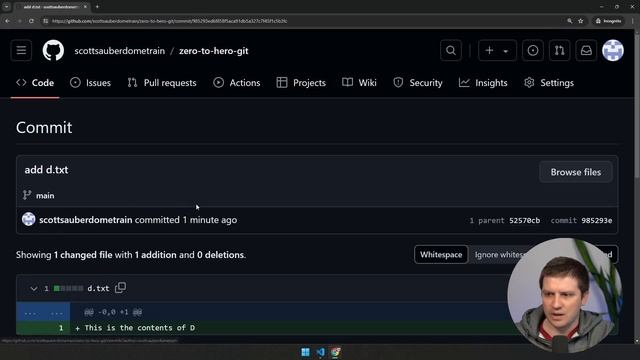The width and height of the screenshot is (640, 360).
Task: Open the Insights tab
Action: 483,83
